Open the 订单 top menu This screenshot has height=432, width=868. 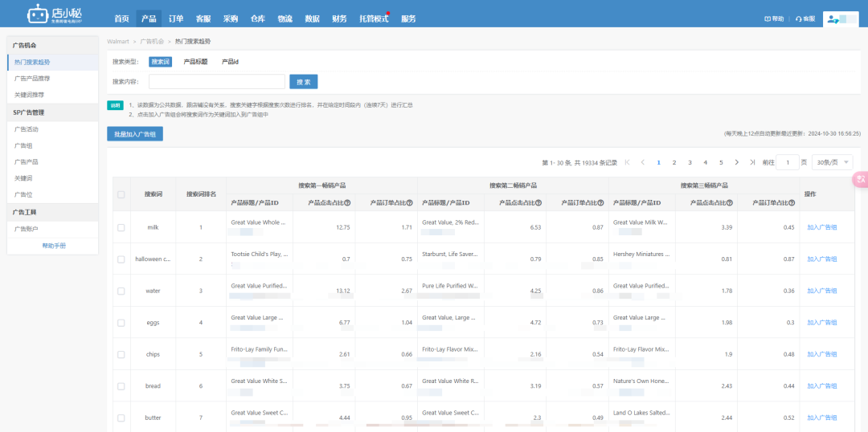tap(176, 18)
